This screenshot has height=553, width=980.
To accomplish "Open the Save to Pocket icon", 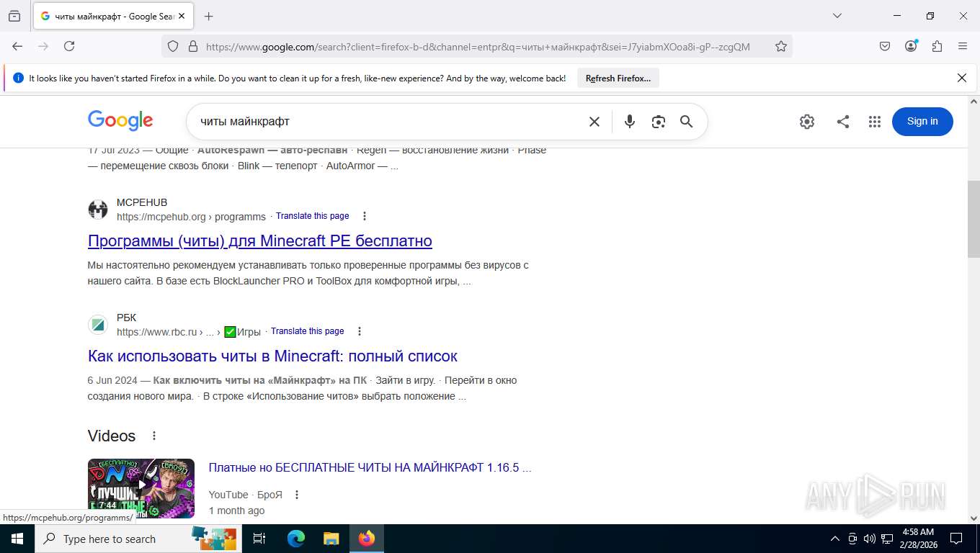I will [x=885, y=46].
